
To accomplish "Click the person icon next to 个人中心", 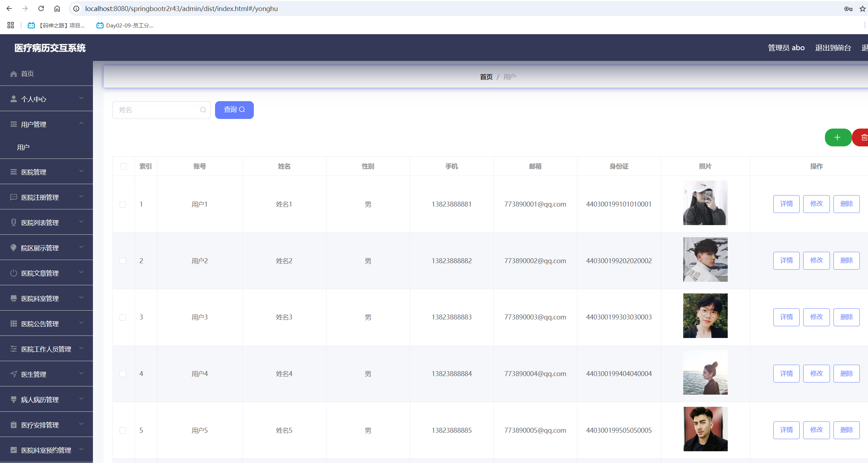I will tap(14, 99).
